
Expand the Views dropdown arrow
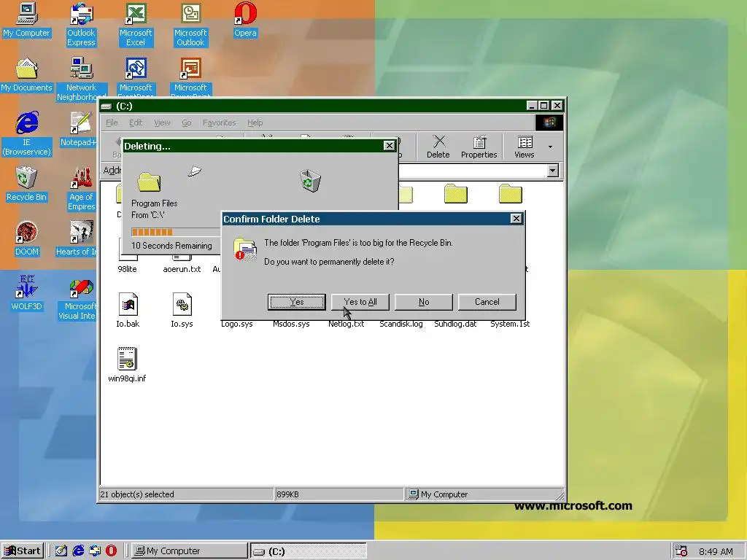[x=550, y=147]
